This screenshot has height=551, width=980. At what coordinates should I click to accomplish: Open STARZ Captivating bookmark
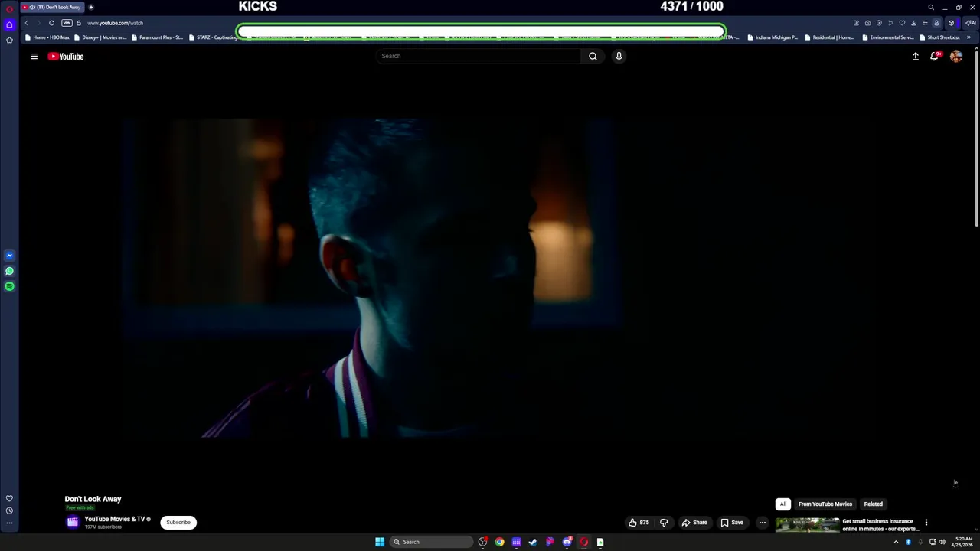[x=214, y=37]
